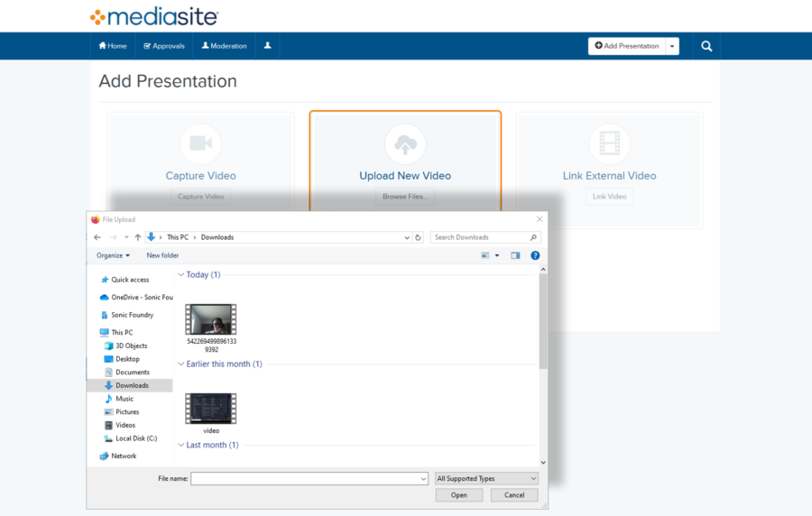
Task: Open the blue Help question mark
Action: point(535,255)
